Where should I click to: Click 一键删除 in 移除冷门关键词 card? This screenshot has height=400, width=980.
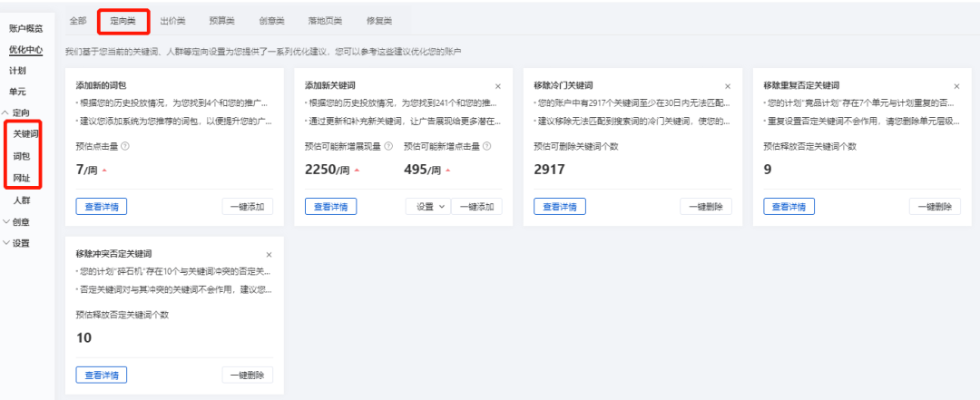point(706,207)
